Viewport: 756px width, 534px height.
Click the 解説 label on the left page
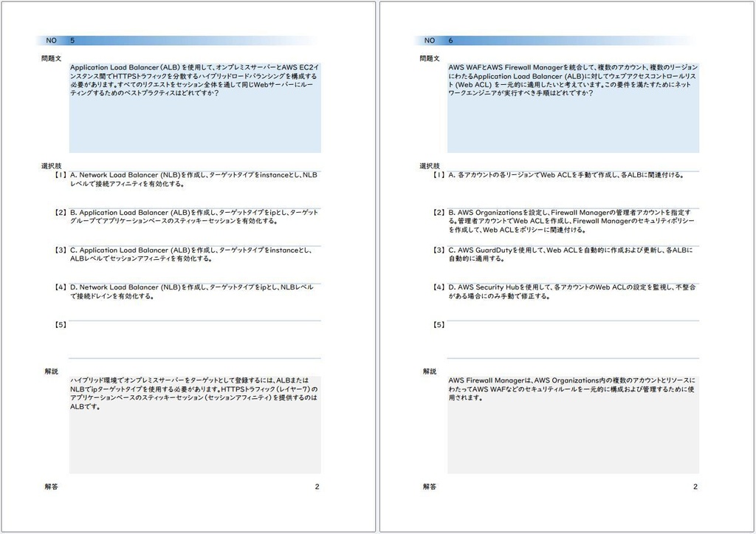pyautogui.click(x=51, y=372)
